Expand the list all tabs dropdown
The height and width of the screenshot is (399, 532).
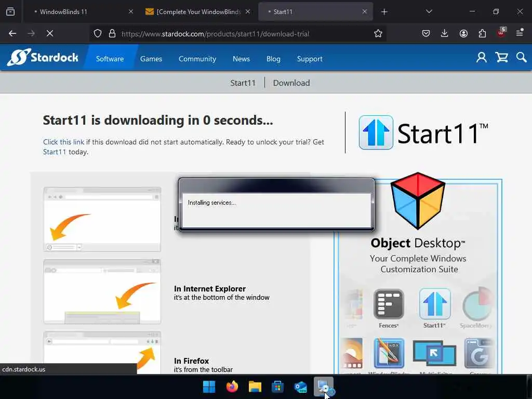[x=429, y=11]
